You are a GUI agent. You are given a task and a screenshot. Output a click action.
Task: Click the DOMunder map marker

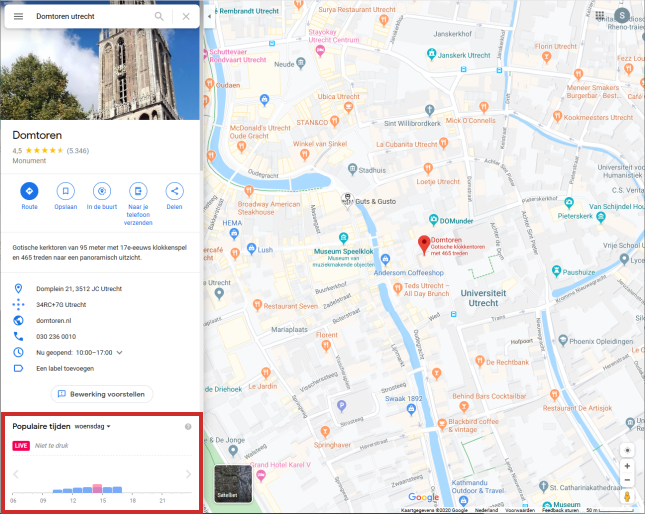pos(433,220)
